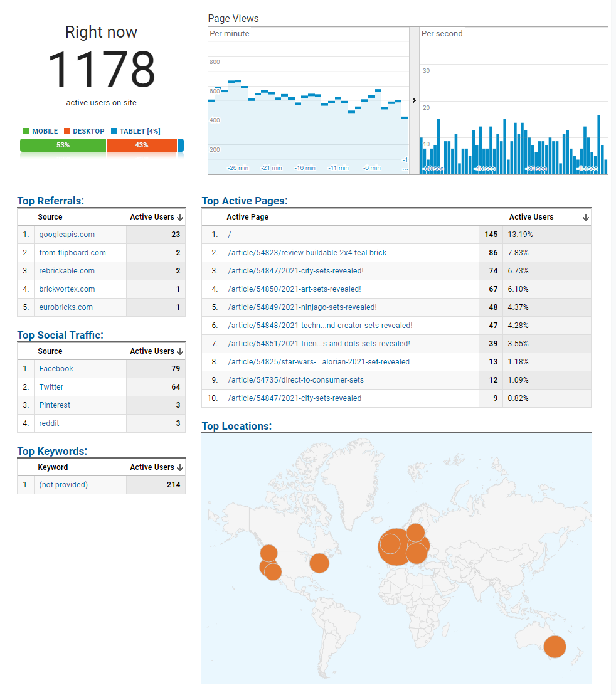This screenshot has height=695, width=616.
Task: Click the (not provided) keyword
Action: point(63,485)
